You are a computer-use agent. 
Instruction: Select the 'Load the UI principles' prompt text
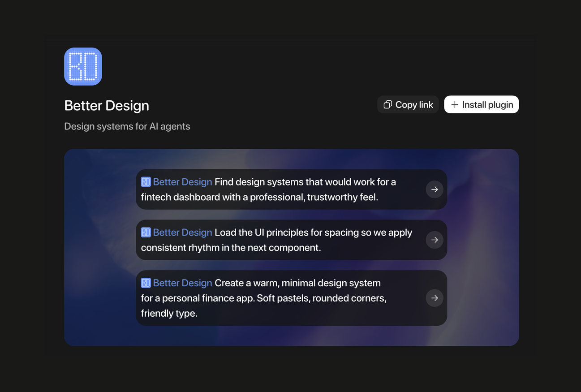(277, 240)
